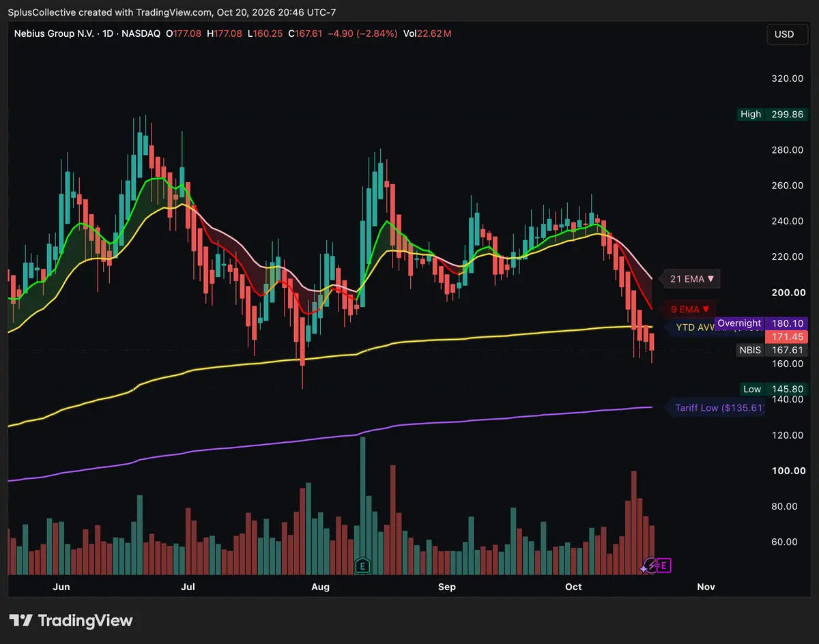Viewport: 819px width, 644px height.
Task: Click the 320.00 price axis label
Action: (786, 78)
